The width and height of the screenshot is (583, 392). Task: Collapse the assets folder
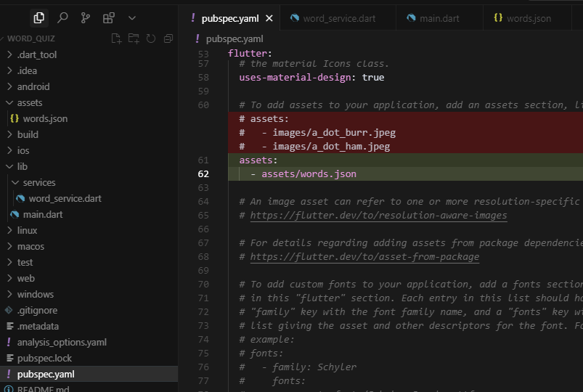89,102
